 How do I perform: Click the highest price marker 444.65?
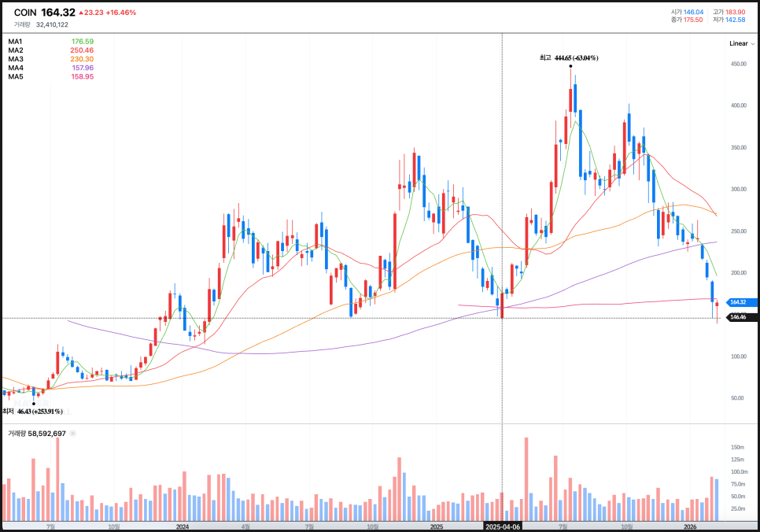coord(568,58)
